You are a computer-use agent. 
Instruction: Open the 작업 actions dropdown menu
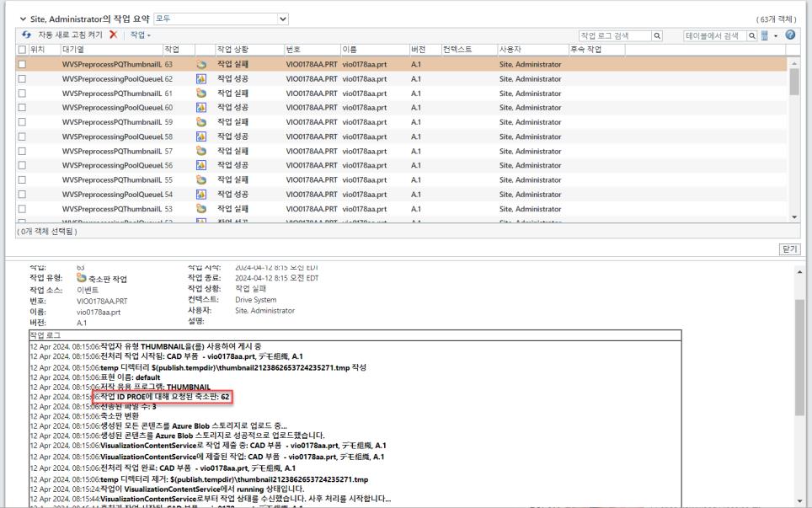[141, 35]
